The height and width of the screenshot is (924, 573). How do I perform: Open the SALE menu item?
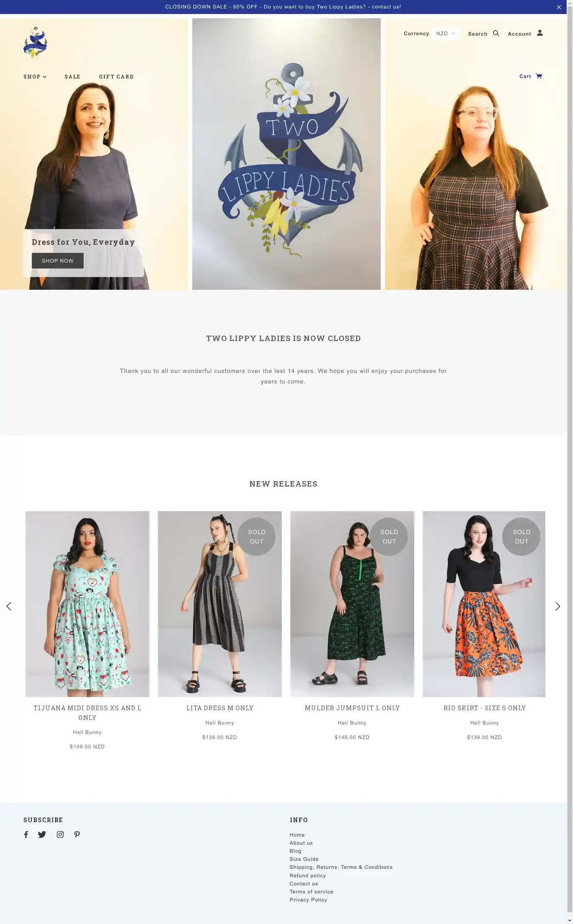tap(73, 77)
